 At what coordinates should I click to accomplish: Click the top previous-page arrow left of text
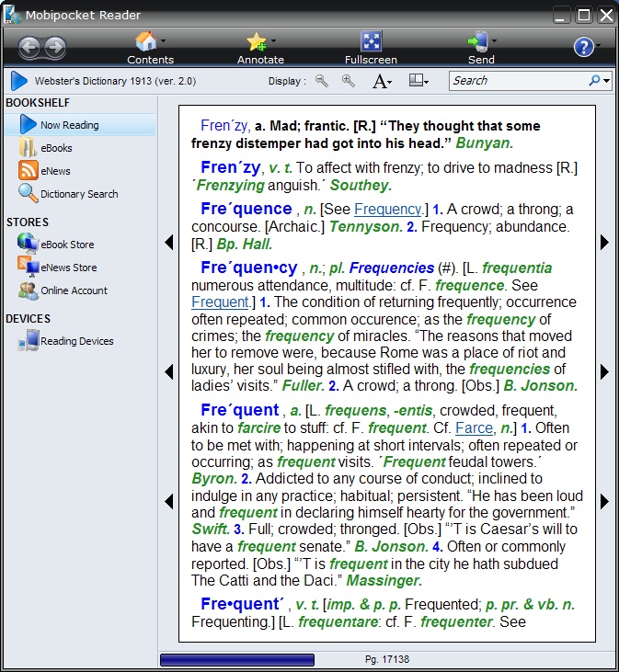169,243
